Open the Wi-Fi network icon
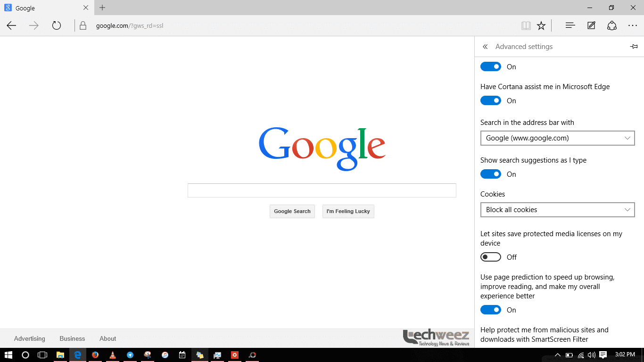 pos(581,355)
